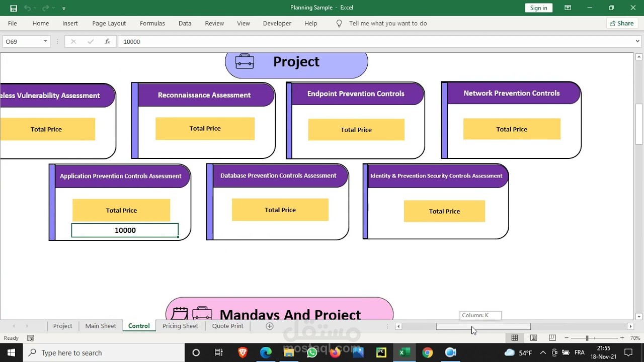Viewport: 644px width, 362px height.
Task: Switch to Page Break Preview
Action: point(552,338)
